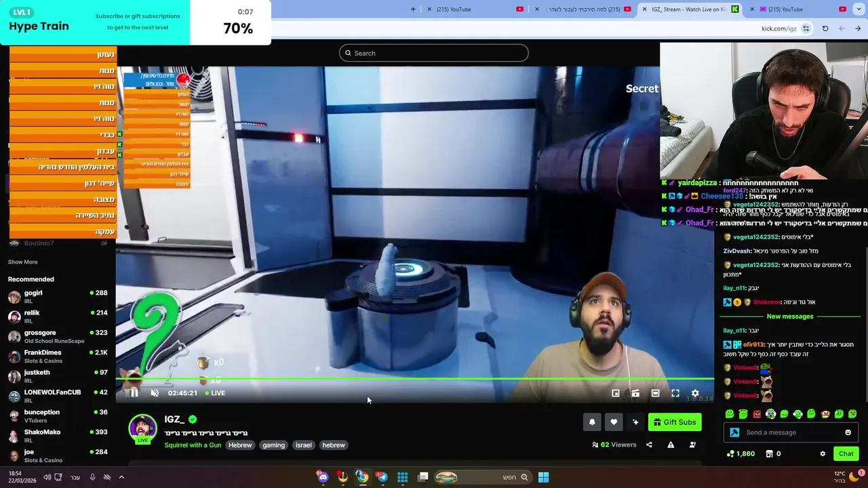868x488 pixels.
Task: Open Chrome from taskbar
Action: click(362, 477)
